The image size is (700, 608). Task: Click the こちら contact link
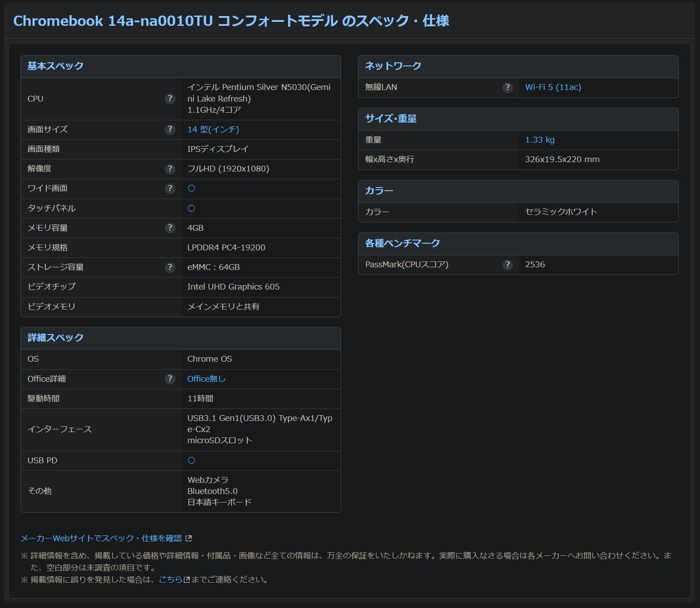[x=171, y=580]
